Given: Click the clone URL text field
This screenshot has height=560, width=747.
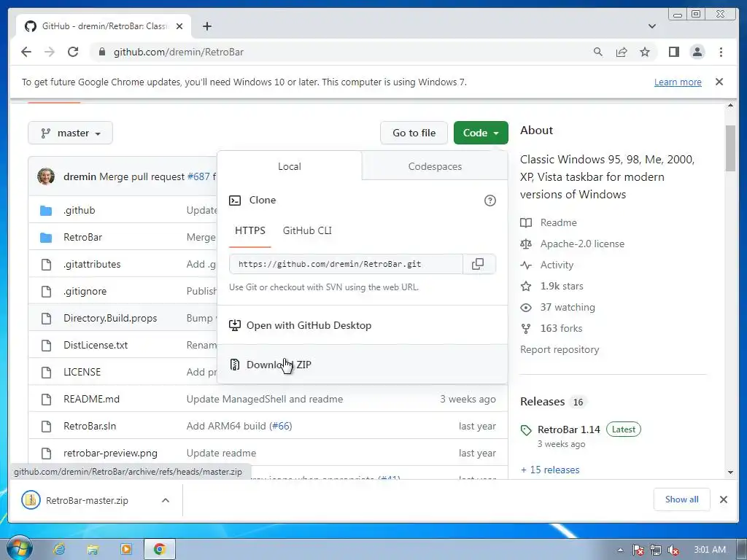Looking at the screenshot, I should 347,264.
